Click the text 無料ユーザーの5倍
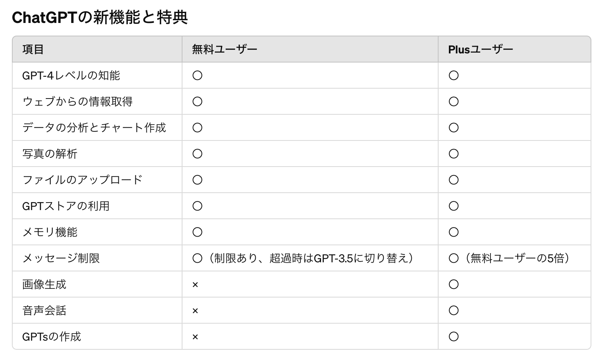608x364 pixels. pyautogui.click(x=517, y=258)
